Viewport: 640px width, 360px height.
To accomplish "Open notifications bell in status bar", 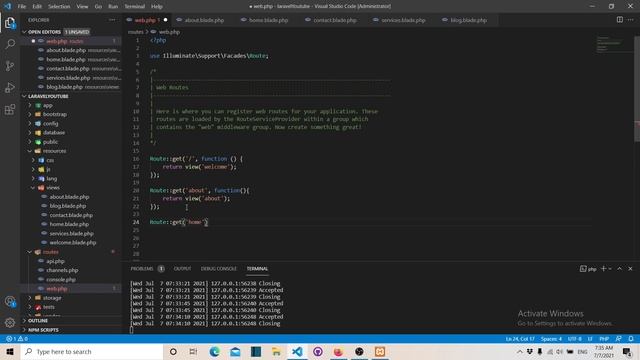I will click(631, 339).
